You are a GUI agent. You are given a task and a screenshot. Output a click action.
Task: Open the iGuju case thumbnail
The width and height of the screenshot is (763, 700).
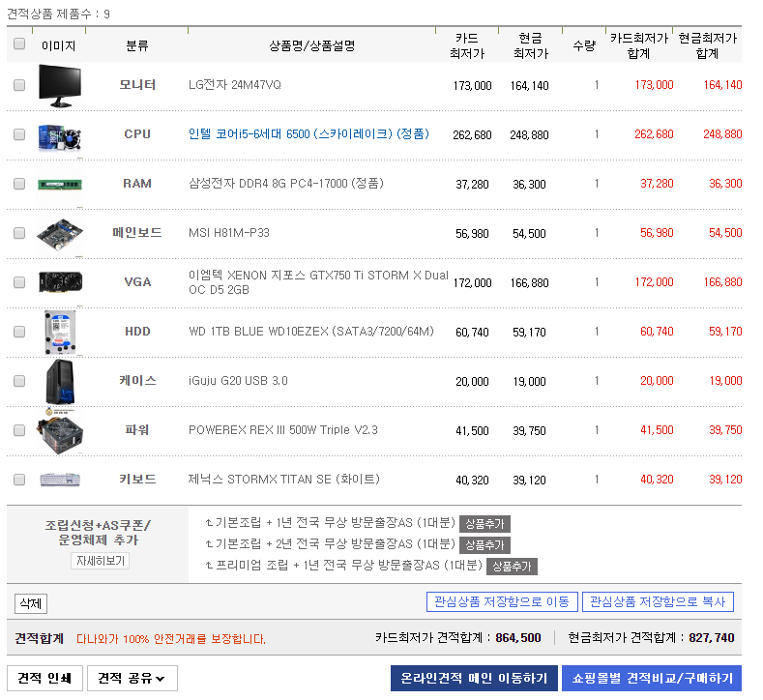tap(60, 382)
